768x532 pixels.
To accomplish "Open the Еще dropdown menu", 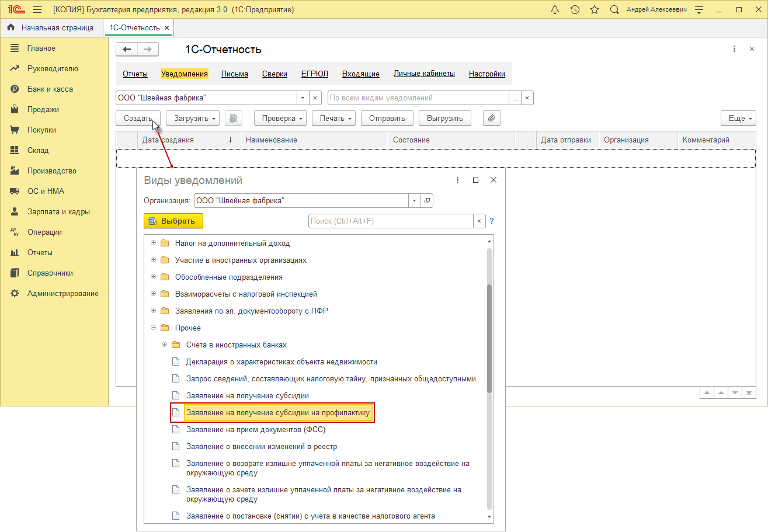I will [738, 118].
